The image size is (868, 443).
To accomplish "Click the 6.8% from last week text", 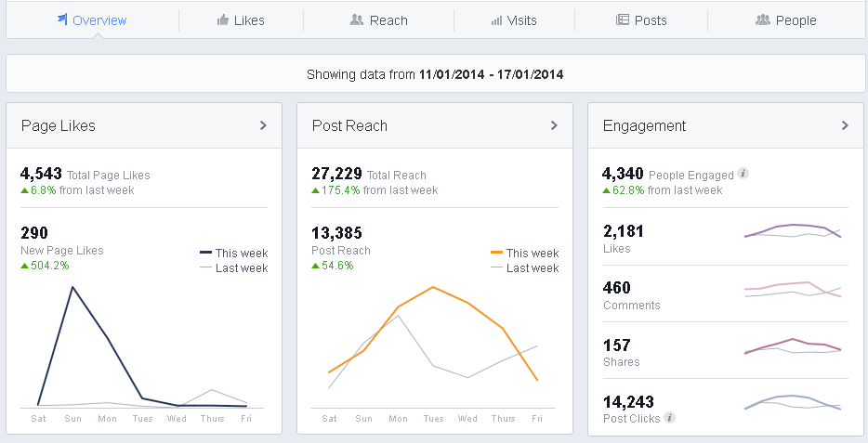I will pyautogui.click(x=77, y=190).
